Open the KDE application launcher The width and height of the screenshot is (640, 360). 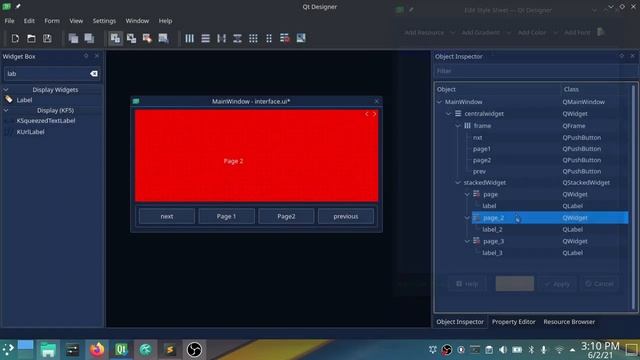coord(8,350)
